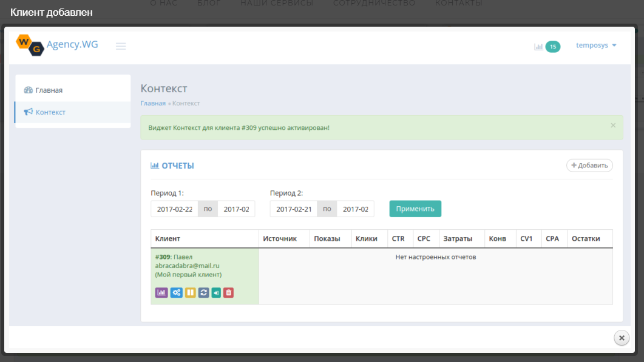644x362 pixels.
Task: Open settings via blue gears icon for client #309
Action: click(x=177, y=293)
